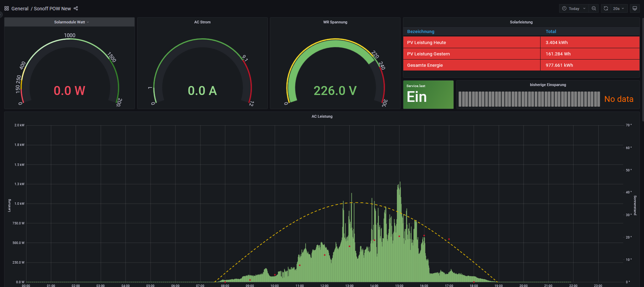Refresh the dashboard now

pos(606,9)
